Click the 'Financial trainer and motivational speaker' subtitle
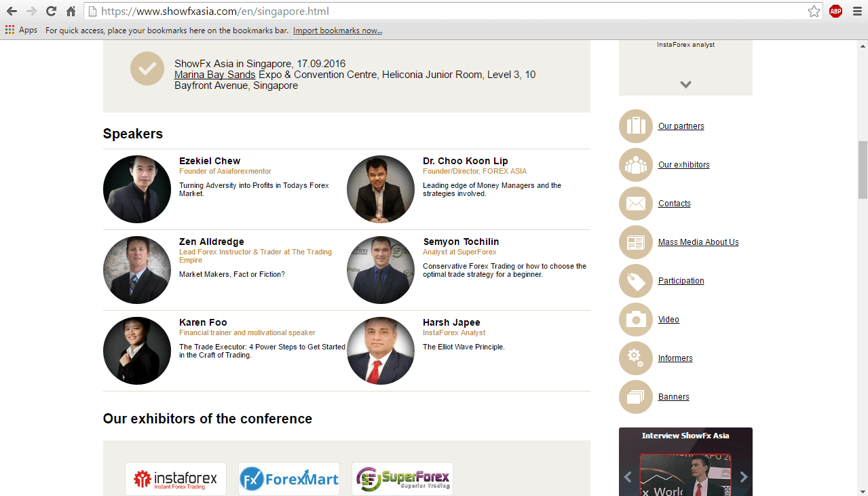 pyautogui.click(x=247, y=332)
